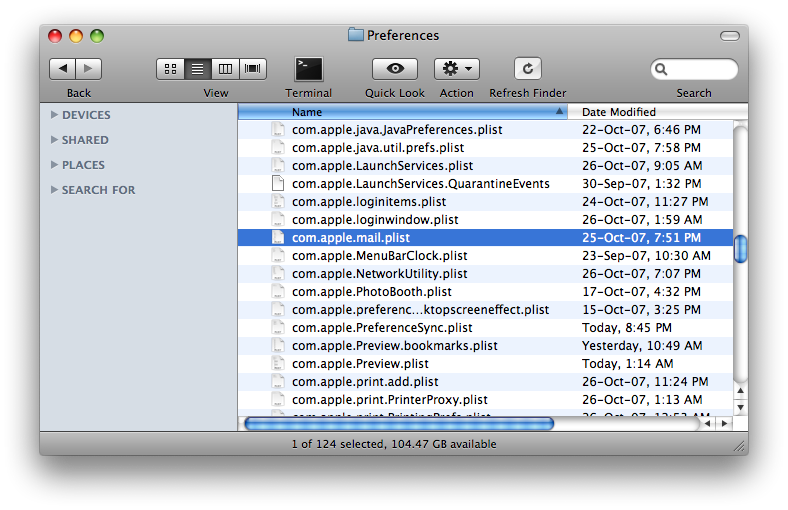
Task: Click file icon of com.apple.Preview.plist
Action: (x=278, y=363)
